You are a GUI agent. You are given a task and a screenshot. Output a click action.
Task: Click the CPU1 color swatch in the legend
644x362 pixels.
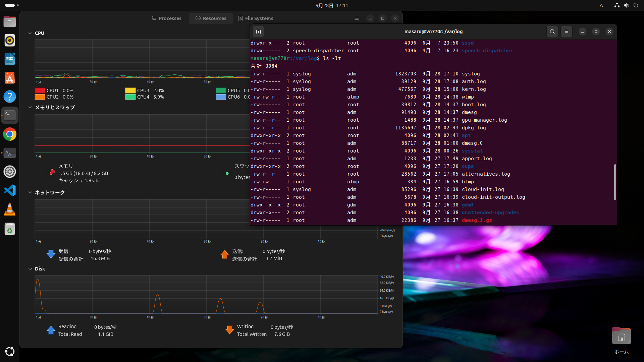[x=40, y=90]
